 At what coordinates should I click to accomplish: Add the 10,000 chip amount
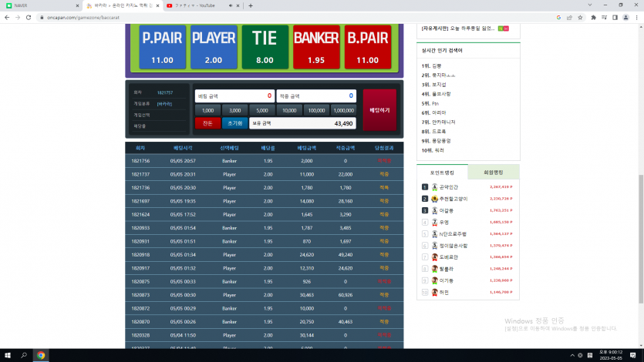tap(289, 110)
